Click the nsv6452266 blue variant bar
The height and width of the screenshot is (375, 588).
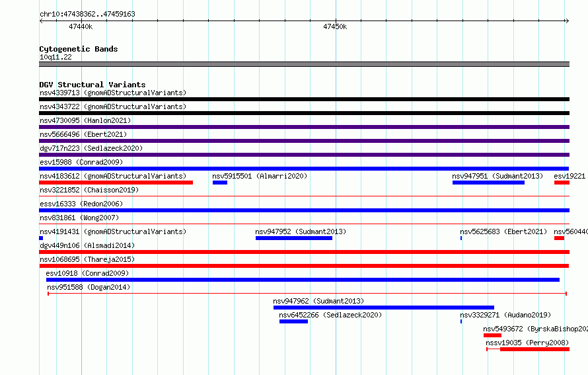pyautogui.click(x=293, y=321)
